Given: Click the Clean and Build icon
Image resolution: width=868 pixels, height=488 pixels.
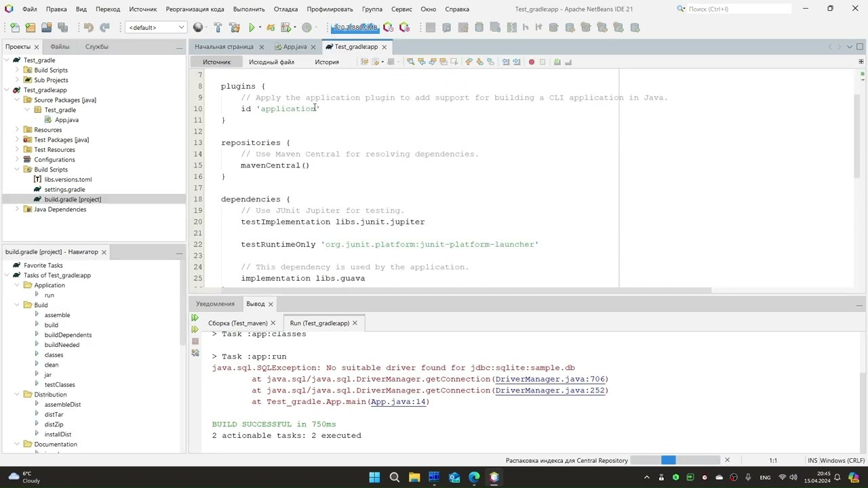Looking at the screenshot, I should point(235,28).
